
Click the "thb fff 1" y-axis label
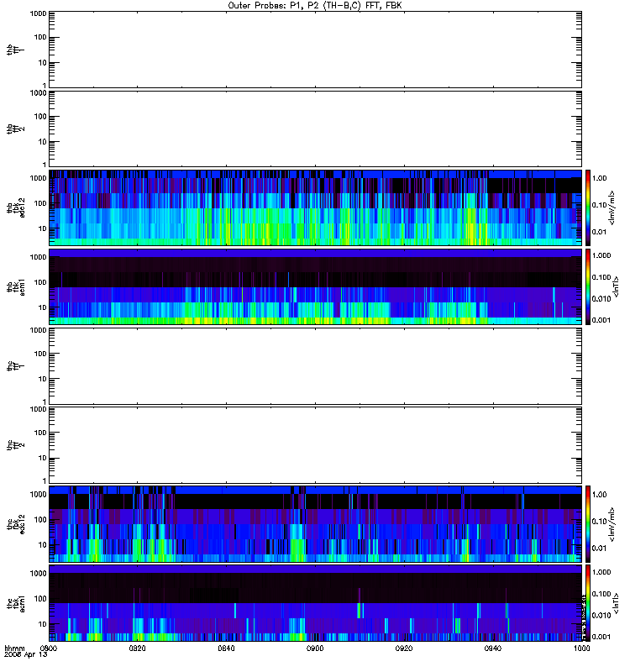point(16,50)
